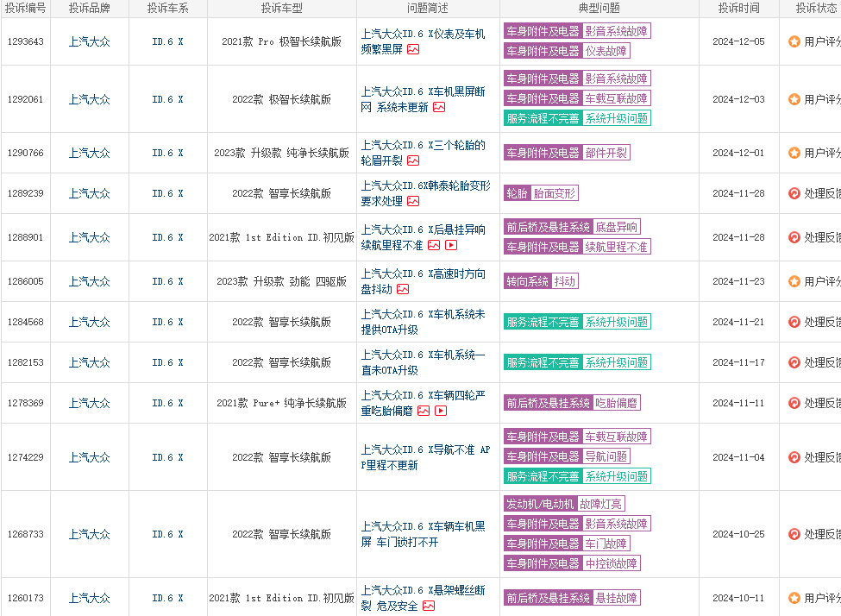This screenshot has height=616, width=841.
Task: View picture icon for complaint 1289239
Action: [413, 201]
